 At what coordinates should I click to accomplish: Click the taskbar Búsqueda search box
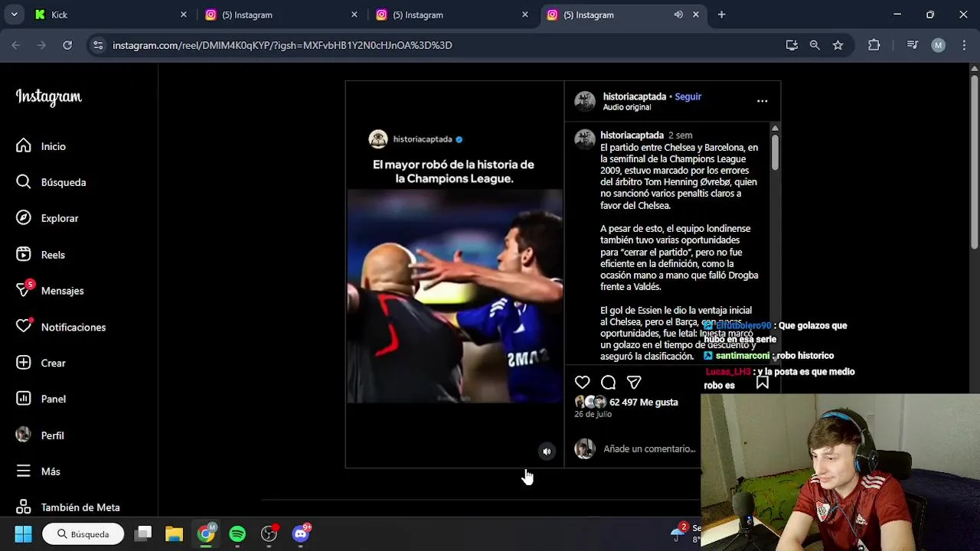click(83, 534)
